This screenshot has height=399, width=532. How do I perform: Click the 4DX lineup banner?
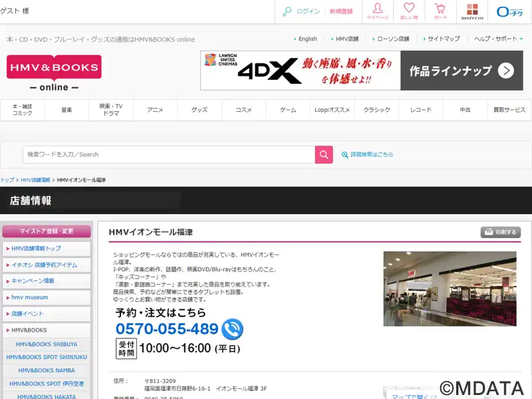coord(362,70)
